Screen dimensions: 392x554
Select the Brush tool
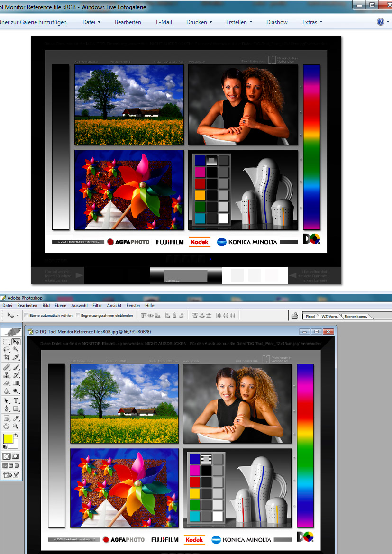pyautogui.click(x=16, y=367)
